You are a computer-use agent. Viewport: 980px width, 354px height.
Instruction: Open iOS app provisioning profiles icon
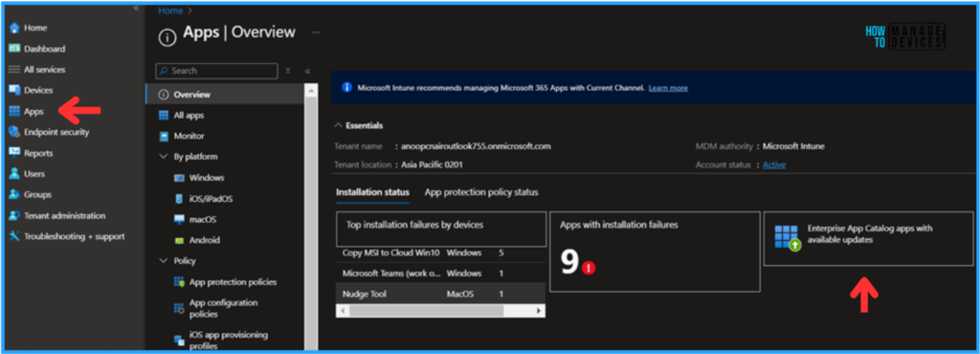point(179,340)
